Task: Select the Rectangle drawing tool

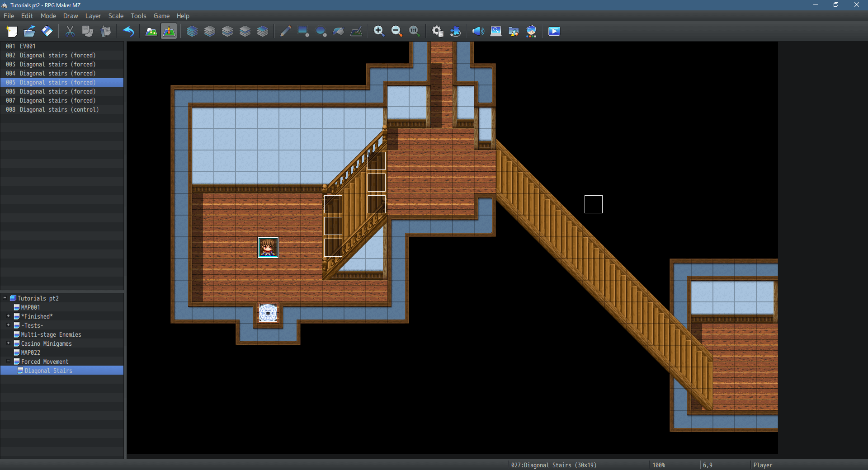Action: point(303,31)
